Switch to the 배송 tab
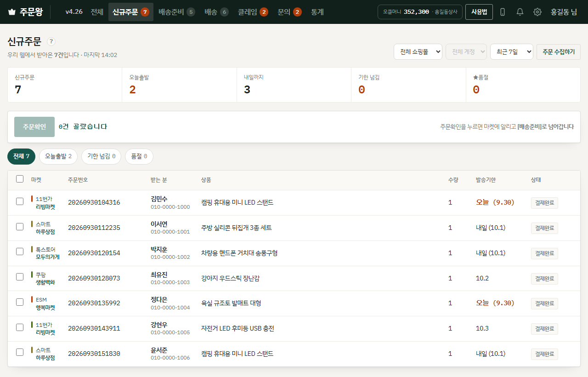The height and width of the screenshot is (377, 588). pos(216,12)
